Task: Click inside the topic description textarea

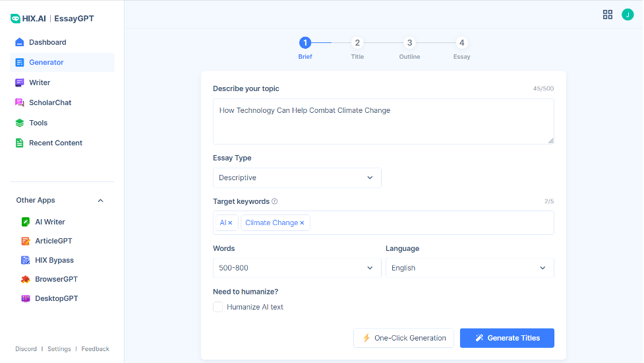Action: tap(383, 121)
